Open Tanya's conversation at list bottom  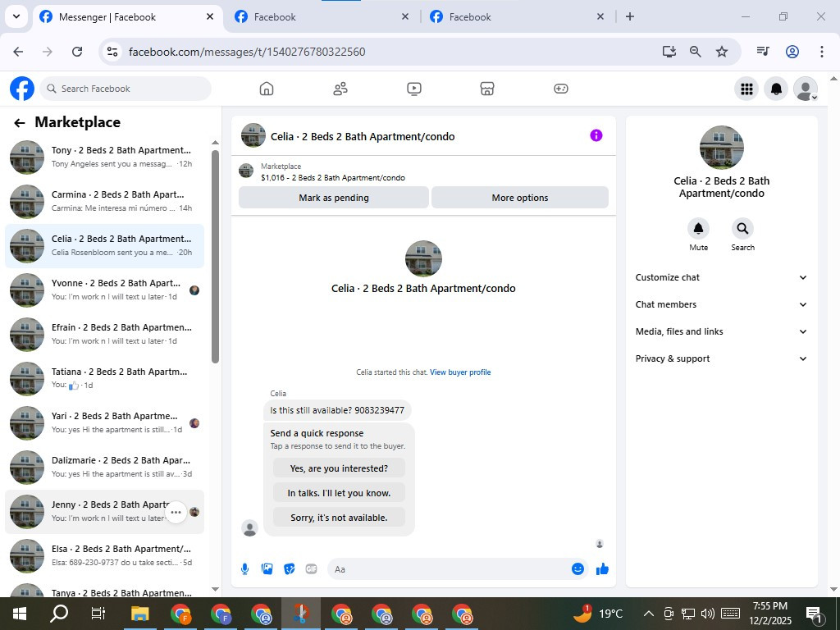click(x=104, y=590)
